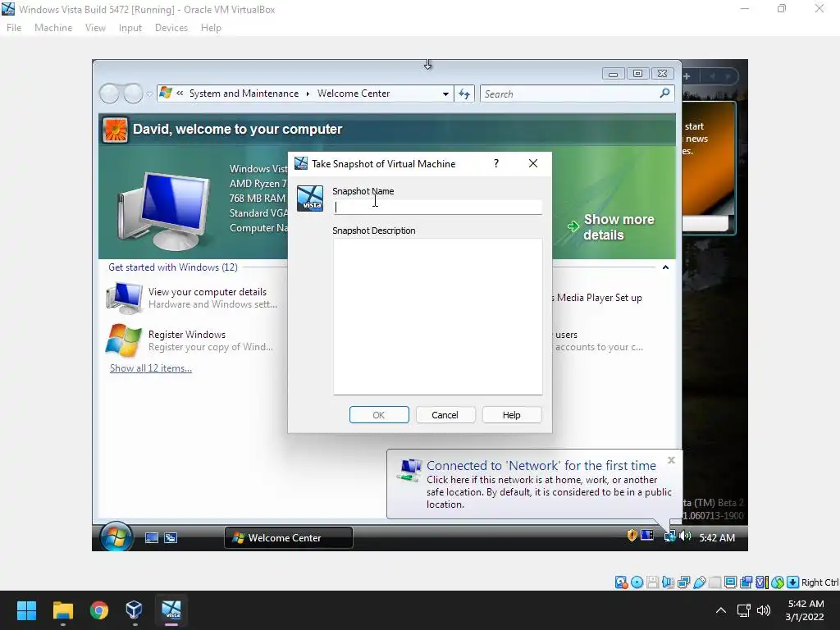The height and width of the screenshot is (630, 840).
Task: Click Show Desktop in Vista quick launch
Action: (152, 538)
